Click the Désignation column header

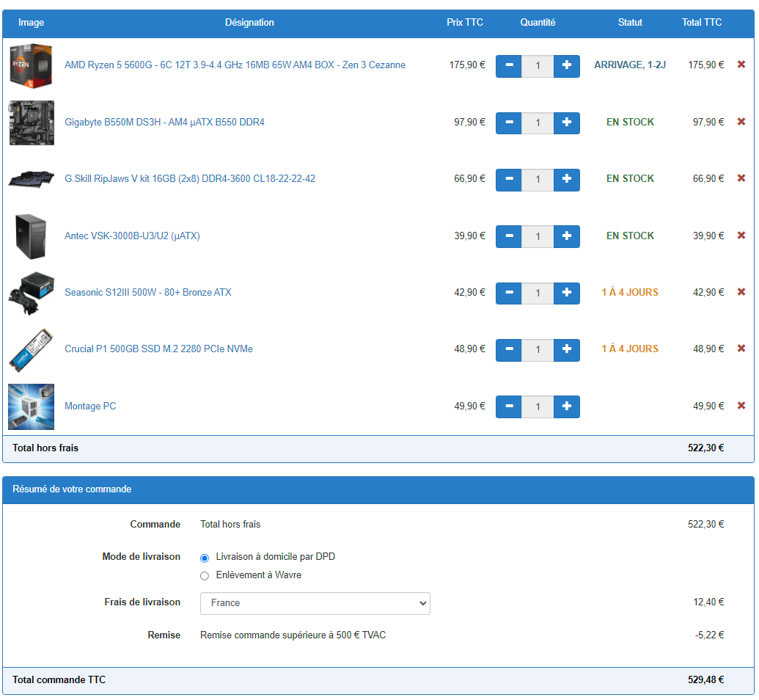click(x=249, y=22)
